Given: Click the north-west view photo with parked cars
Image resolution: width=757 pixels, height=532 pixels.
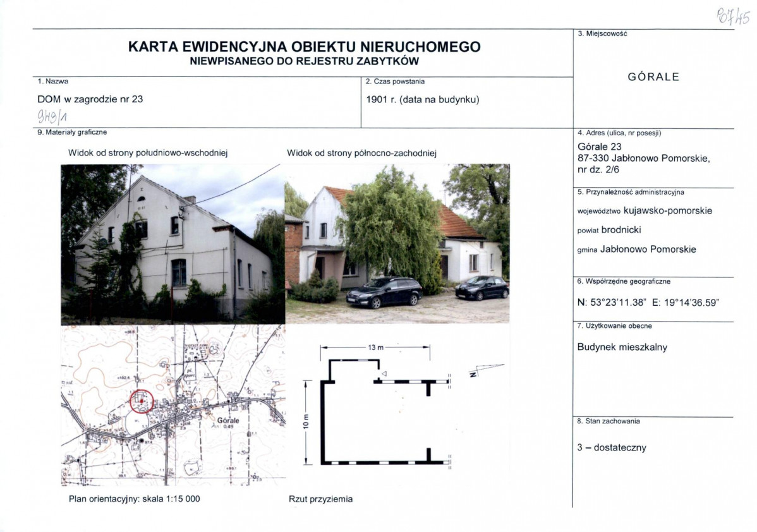Looking at the screenshot, I should (x=397, y=243).
